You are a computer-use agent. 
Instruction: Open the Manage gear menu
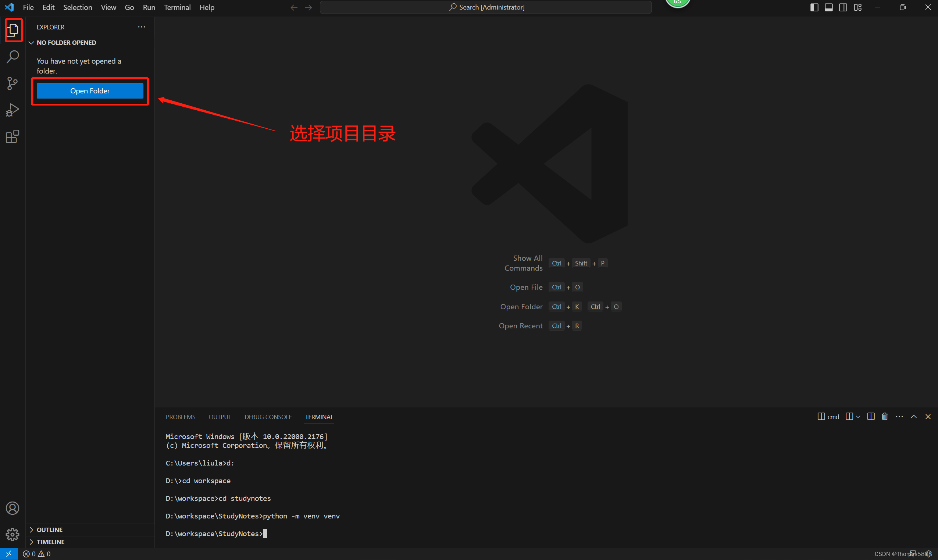(13, 534)
